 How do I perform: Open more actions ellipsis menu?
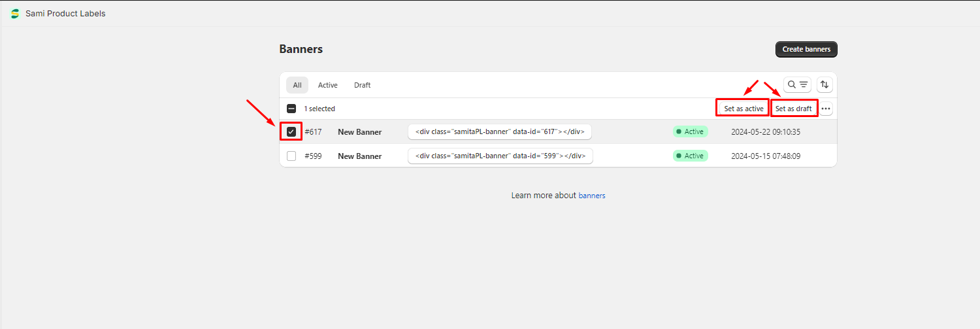pyautogui.click(x=826, y=109)
